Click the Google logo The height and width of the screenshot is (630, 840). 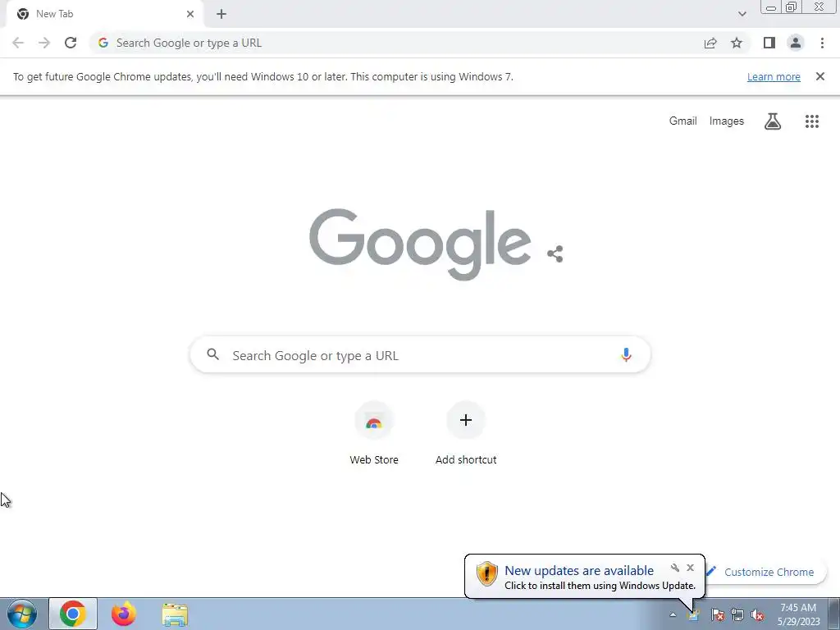[x=421, y=244]
